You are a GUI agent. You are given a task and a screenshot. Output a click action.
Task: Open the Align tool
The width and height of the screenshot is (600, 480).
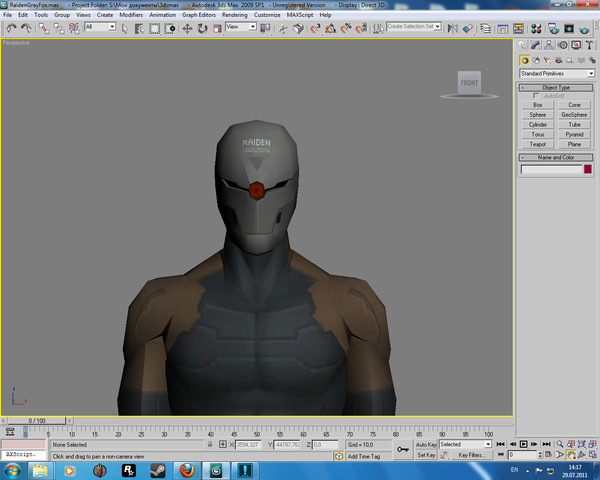467,29
